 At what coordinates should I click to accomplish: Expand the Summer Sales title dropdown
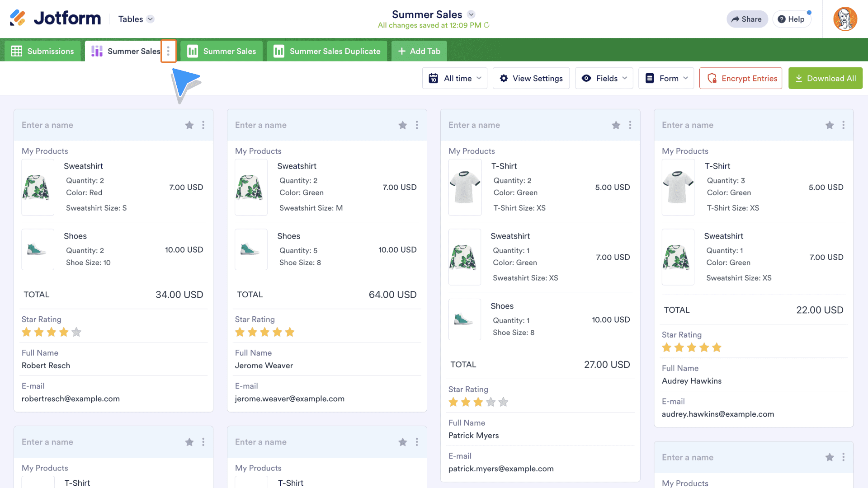[x=471, y=14]
